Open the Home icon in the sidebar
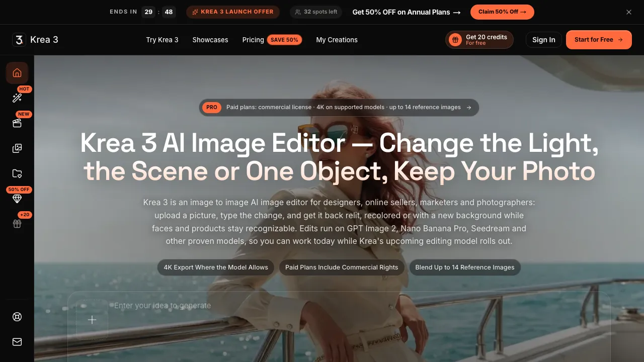Image resolution: width=644 pixels, height=362 pixels. click(x=17, y=73)
